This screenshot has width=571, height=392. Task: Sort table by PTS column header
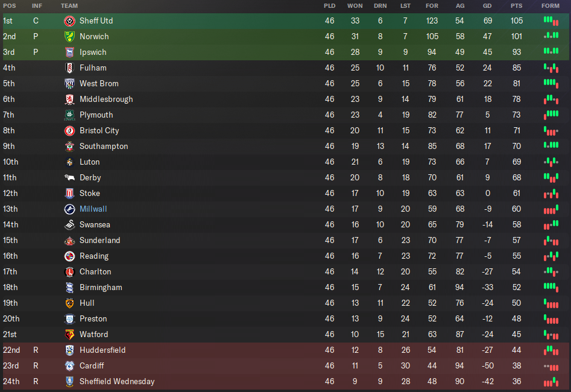(x=516, y=5)
